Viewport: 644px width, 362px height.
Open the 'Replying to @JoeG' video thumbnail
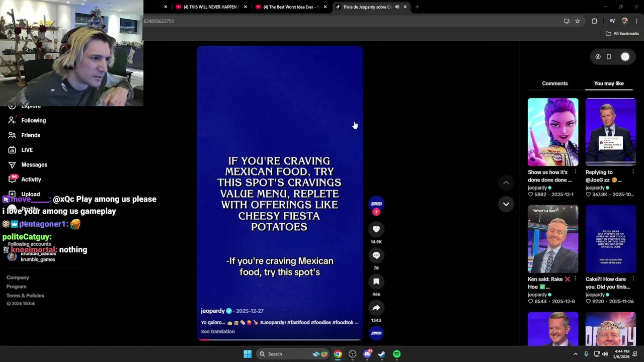coord(610,132)
